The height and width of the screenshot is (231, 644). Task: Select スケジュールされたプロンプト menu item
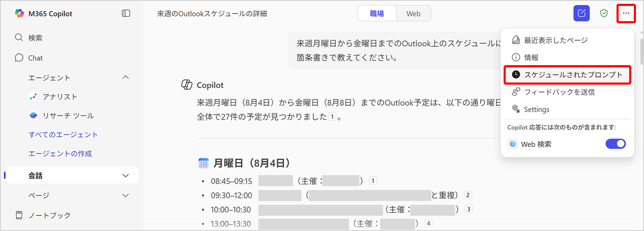[x=573, y=75]
